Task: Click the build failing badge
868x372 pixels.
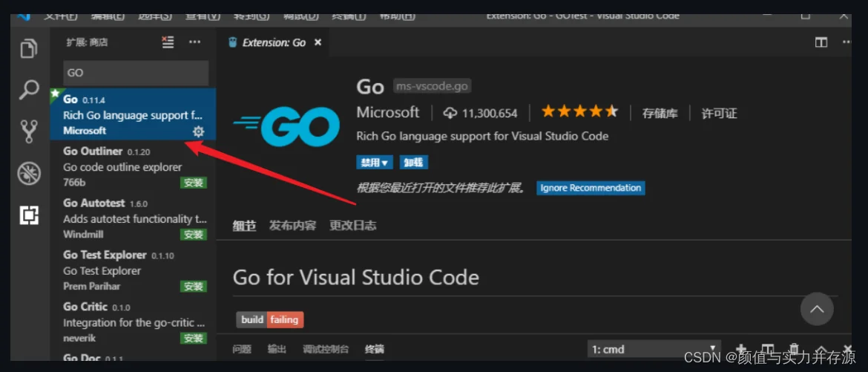Action: click(x=270, y=320)
